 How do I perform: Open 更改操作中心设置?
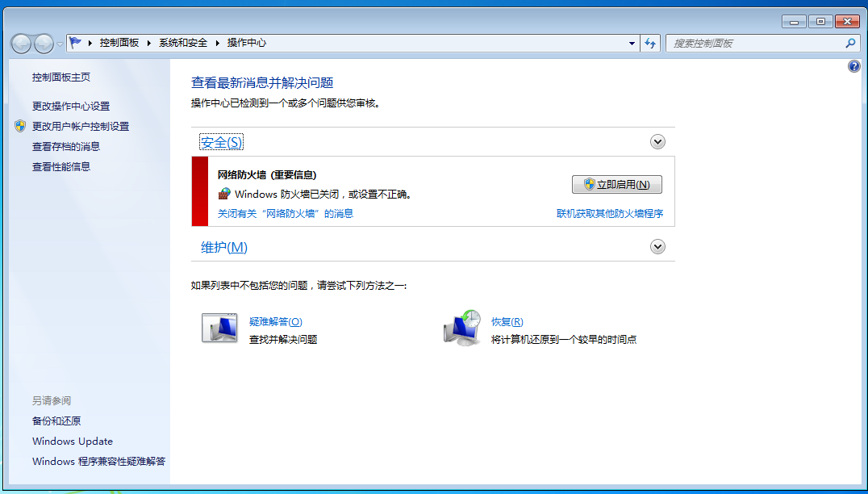tap(71, 106)
